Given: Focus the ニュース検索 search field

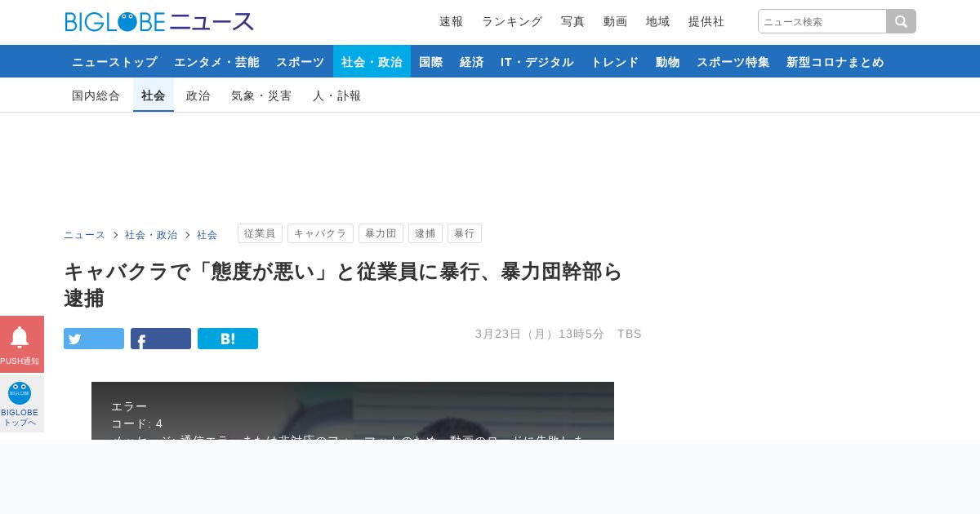Looking at the screenshot, I should (x=822, y=21).
